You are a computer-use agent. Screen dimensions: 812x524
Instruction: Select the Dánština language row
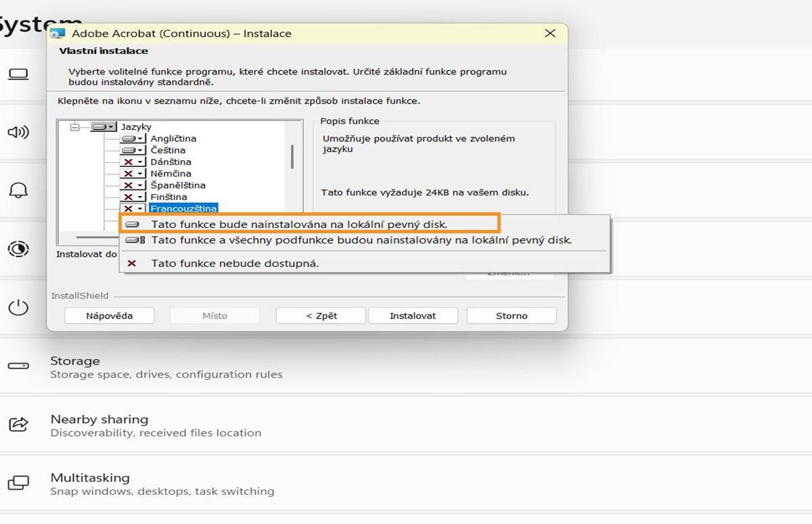click(171, 162)
